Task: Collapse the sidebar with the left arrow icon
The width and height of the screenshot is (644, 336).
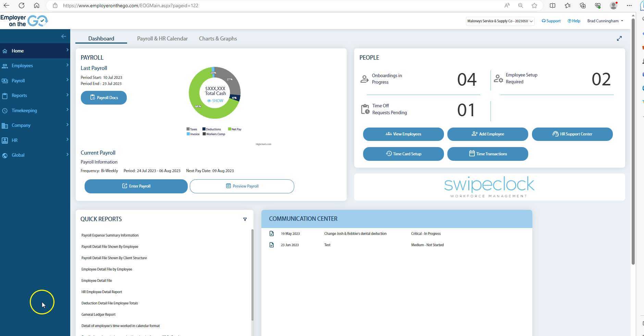Action: pyautogui.click(x=63, y=36)
